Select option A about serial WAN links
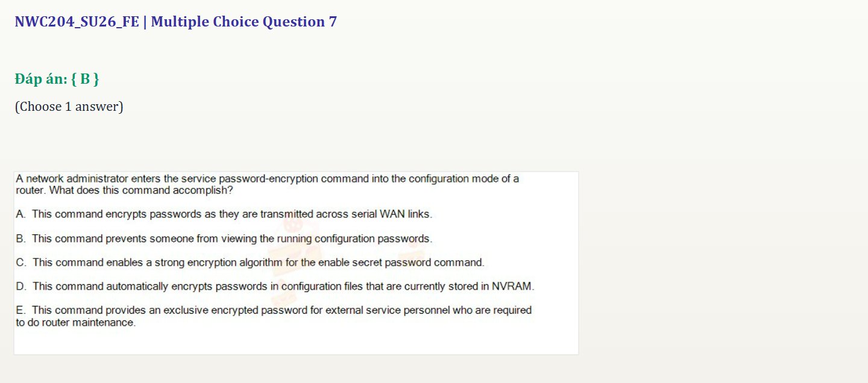868x383 pixels. (x=224, y=214)
